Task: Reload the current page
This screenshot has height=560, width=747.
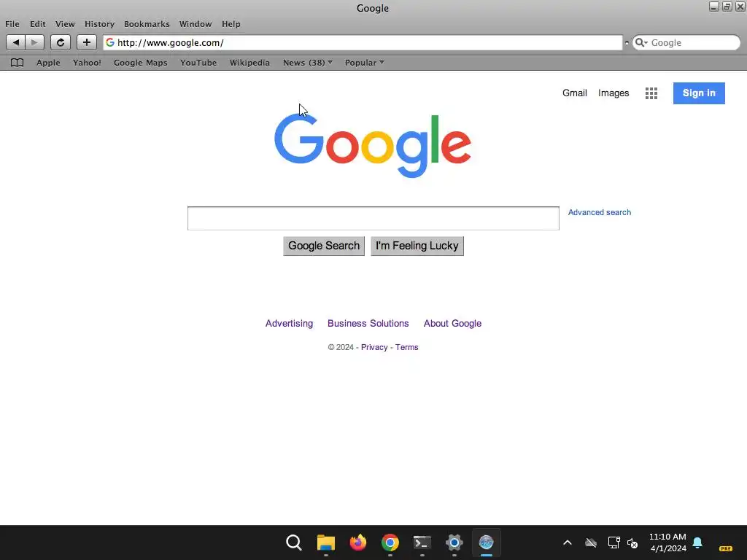Action: (x=61, y=42)
